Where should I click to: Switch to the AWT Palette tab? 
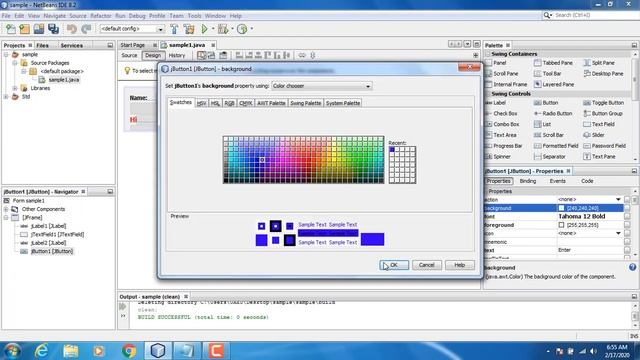[271, 103]
